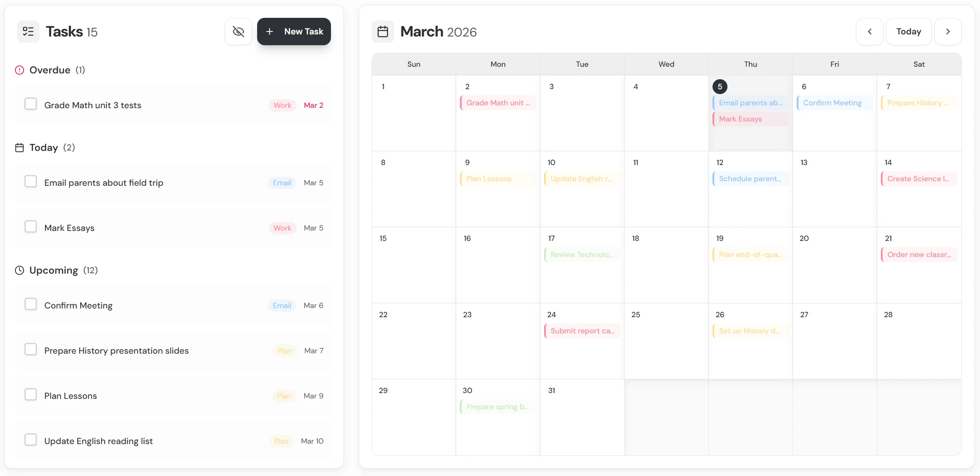Viewport: 980px width, 476px height.
Task: Click the calendar icon next to March 2026
Action: pos(382,31)
